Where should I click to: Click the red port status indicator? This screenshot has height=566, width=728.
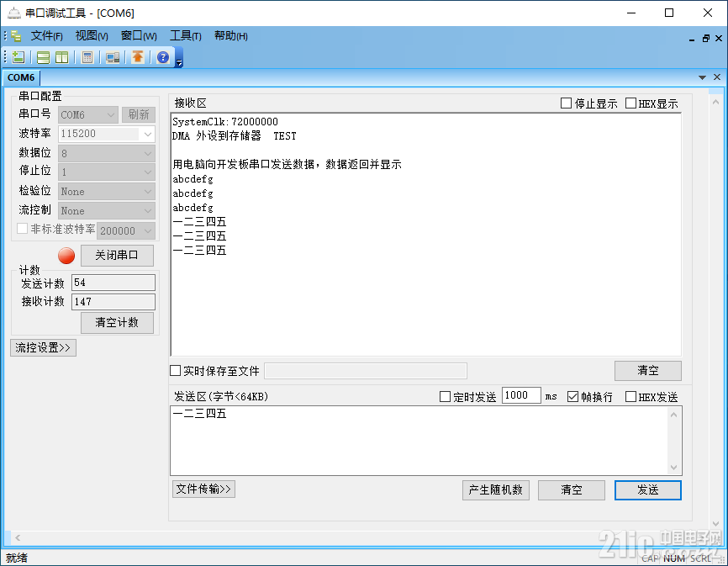pyautogui.click(x=66, y=256)
